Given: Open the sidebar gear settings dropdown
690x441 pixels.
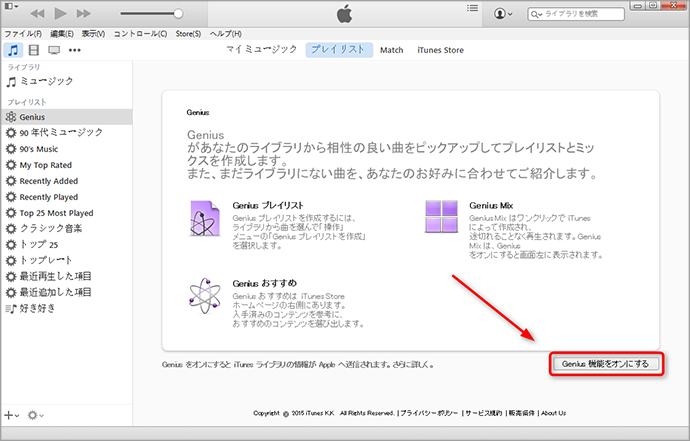Looking at the screenshot, I should tap(35, 415).
